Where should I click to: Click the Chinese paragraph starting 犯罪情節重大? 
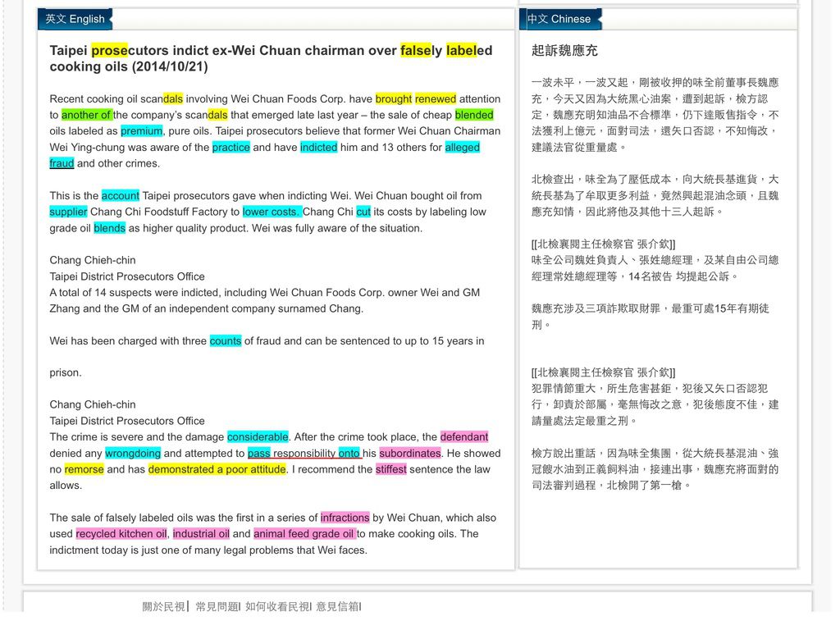point(655,405)
